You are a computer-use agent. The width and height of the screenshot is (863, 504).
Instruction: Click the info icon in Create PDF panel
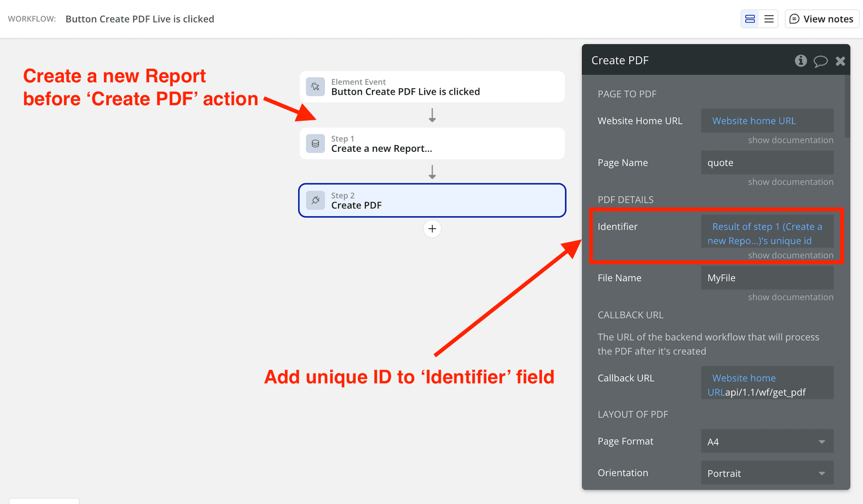coord(801,61)
